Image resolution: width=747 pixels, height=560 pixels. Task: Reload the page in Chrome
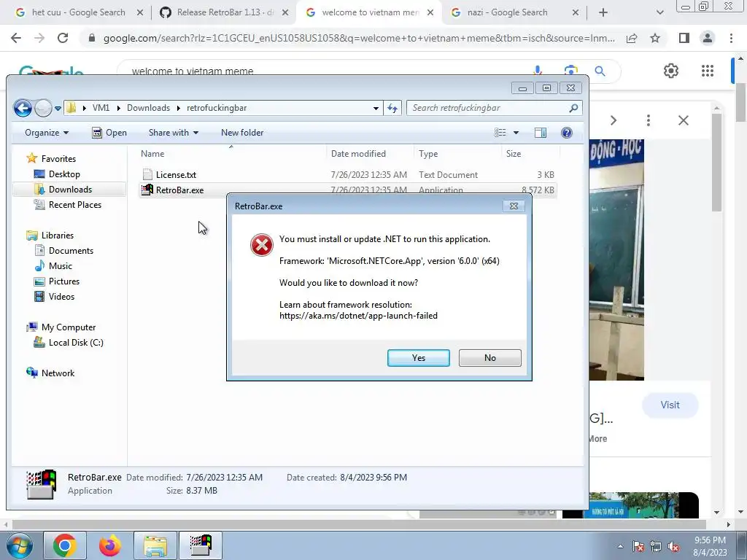point(63,38)
